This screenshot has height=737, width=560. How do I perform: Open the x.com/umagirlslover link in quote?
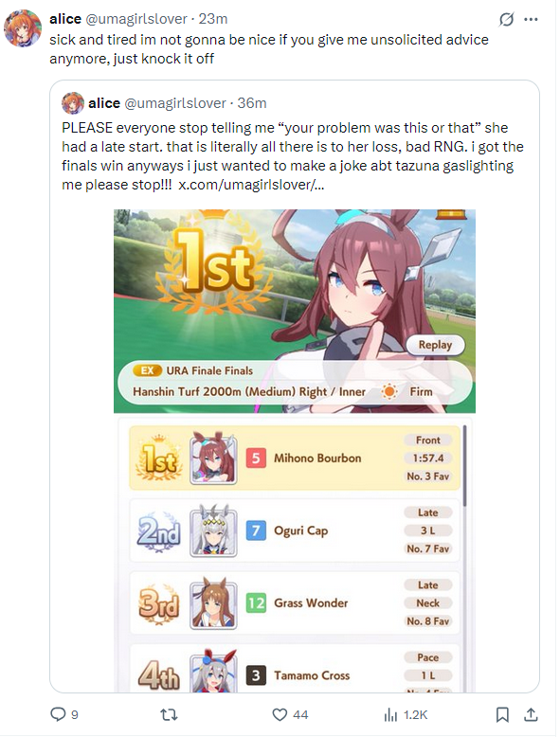point(251,185)
